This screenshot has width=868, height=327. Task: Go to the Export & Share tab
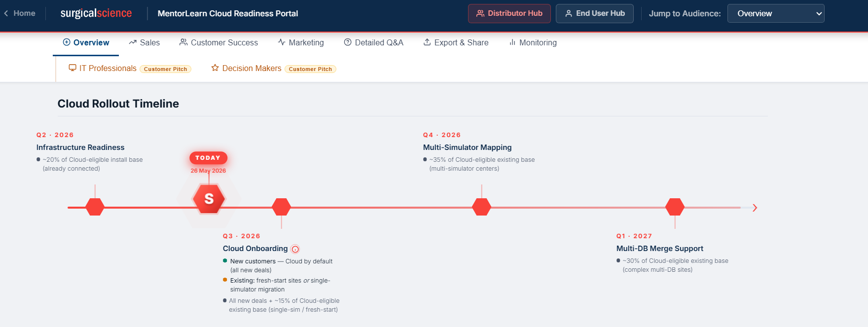[456, 42]
